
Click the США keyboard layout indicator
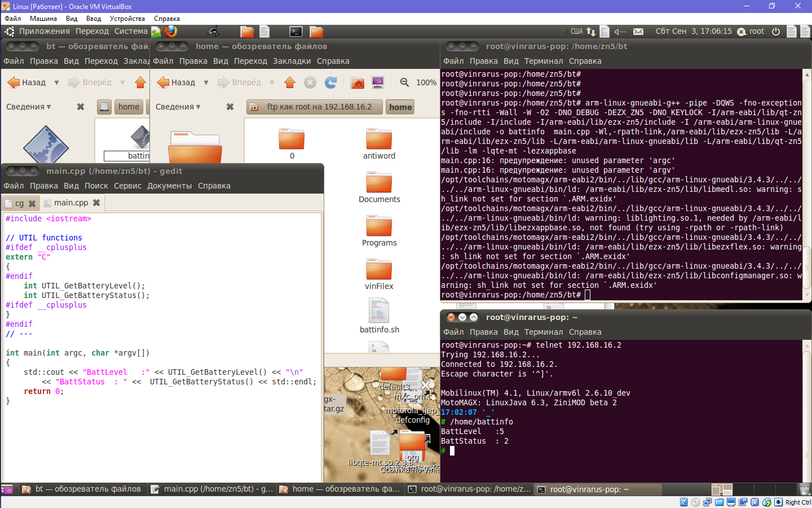point(576,32)
